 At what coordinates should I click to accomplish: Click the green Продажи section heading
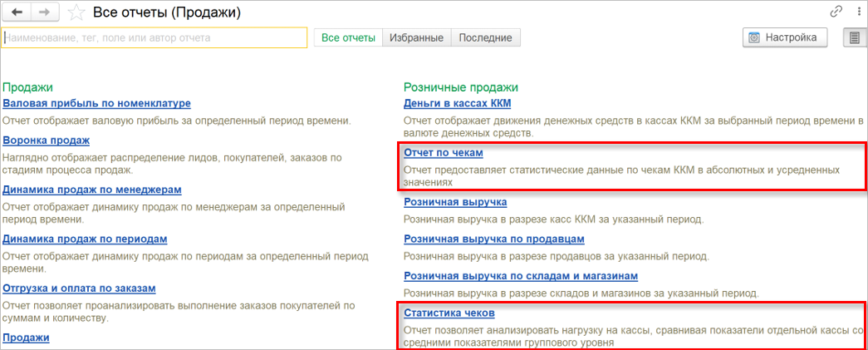click(x=27, y=87)
